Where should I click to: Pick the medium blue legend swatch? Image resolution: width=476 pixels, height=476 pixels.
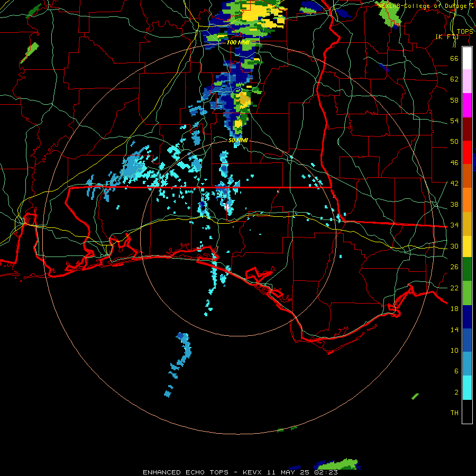pyautogui.click(x=467, y=340)
